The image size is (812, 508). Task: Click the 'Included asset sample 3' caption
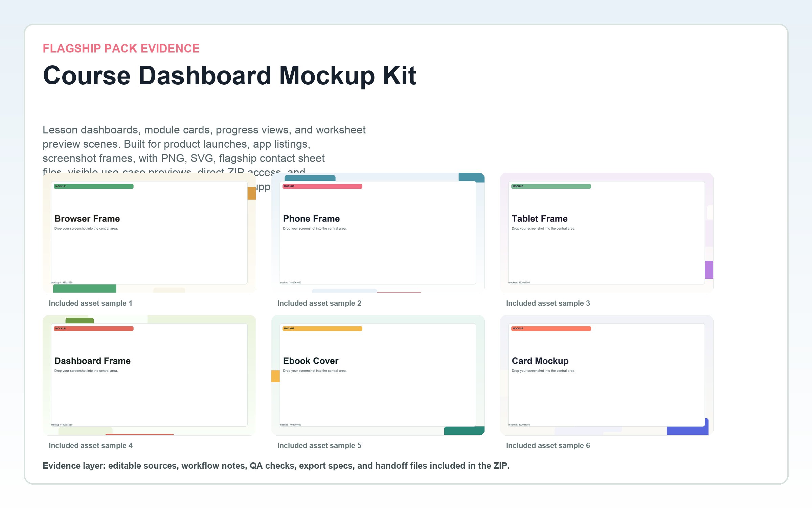tap(548, 303)
